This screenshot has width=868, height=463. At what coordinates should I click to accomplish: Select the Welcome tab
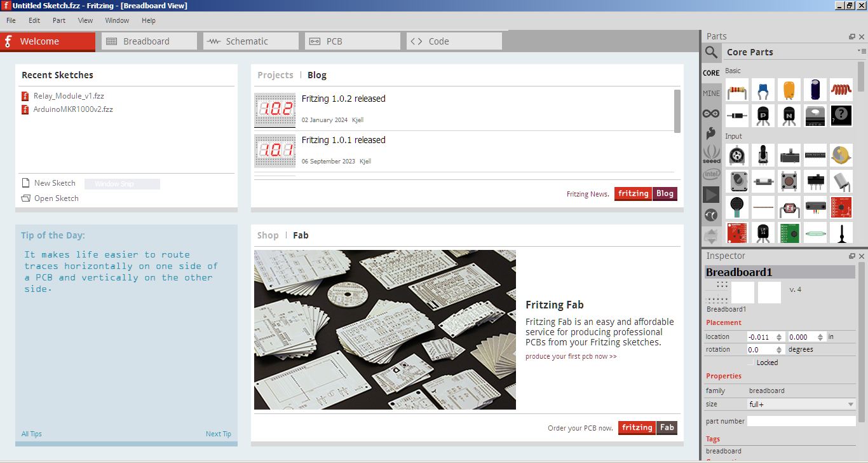pos(48,41)
